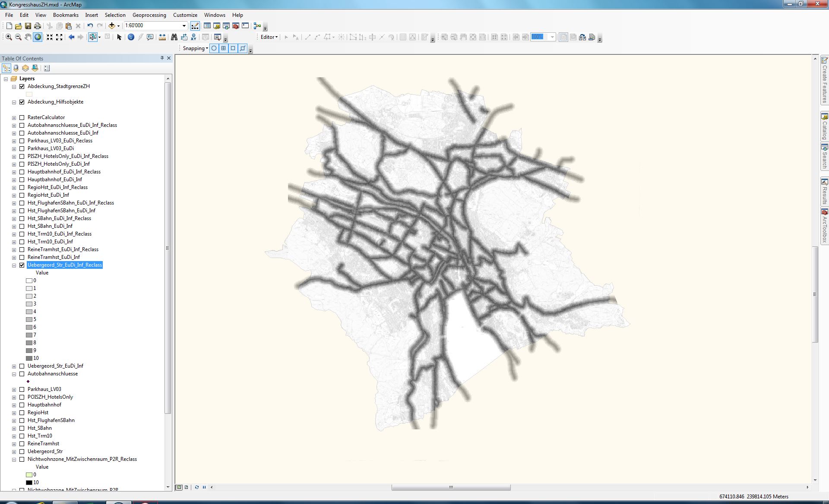
Task: Click the Add Data button icon
Action: (x=112, y=26)
